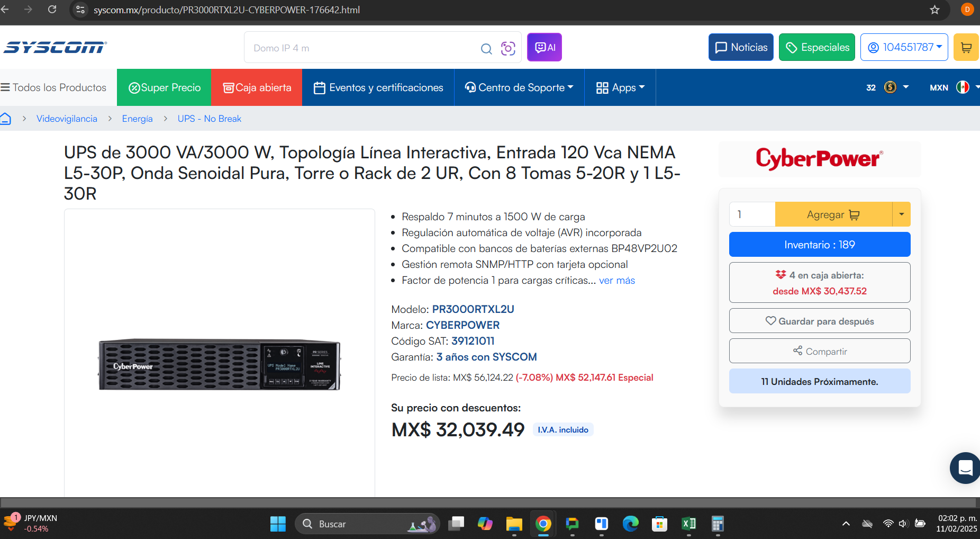The image size is (980, 539).
Task: Open the AI assistant button
Action: pos(545,47)
